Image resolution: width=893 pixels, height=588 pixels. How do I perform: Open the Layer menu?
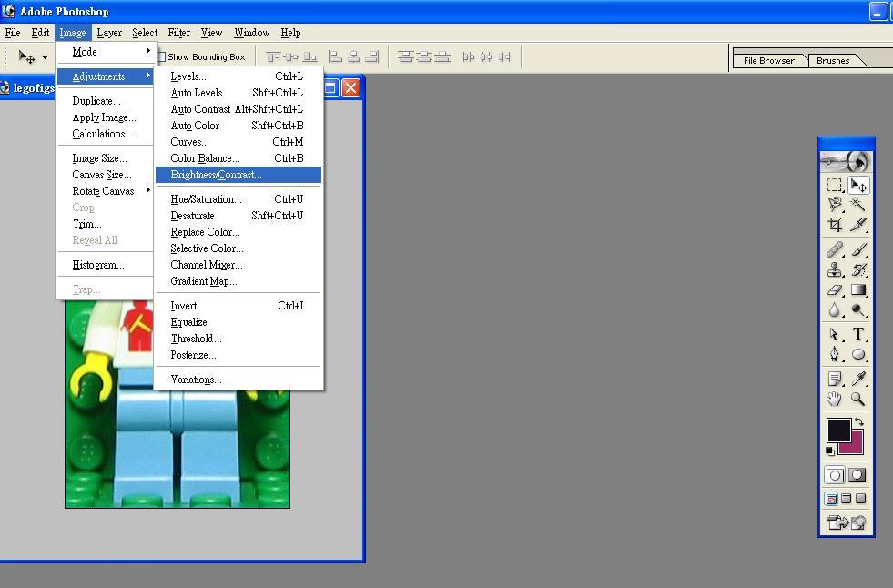coord(109,33)
